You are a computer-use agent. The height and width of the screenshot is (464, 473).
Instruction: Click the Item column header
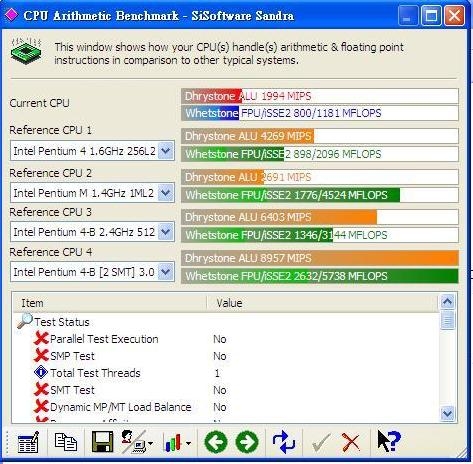coord(110,303)
